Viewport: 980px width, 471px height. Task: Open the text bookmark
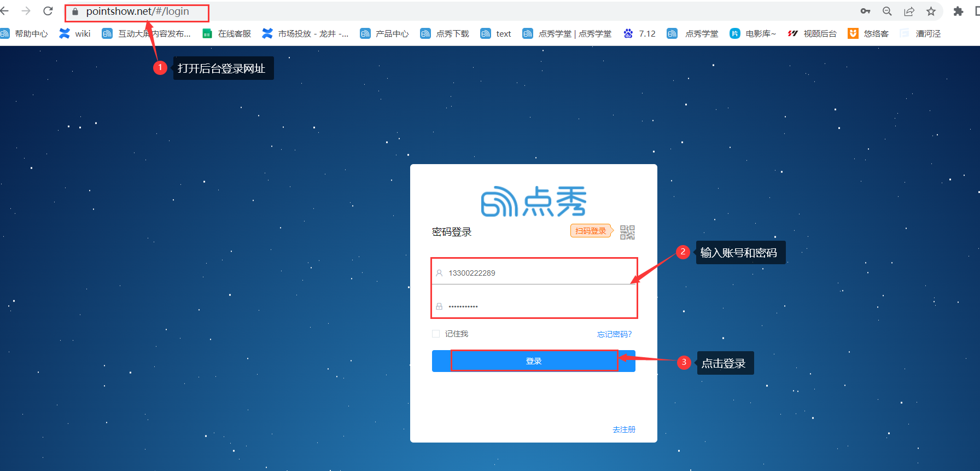495,33
